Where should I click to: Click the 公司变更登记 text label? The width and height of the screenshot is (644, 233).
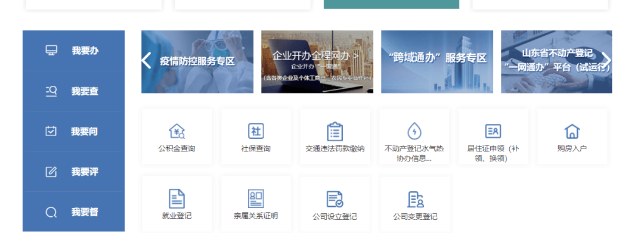point(415,216)
